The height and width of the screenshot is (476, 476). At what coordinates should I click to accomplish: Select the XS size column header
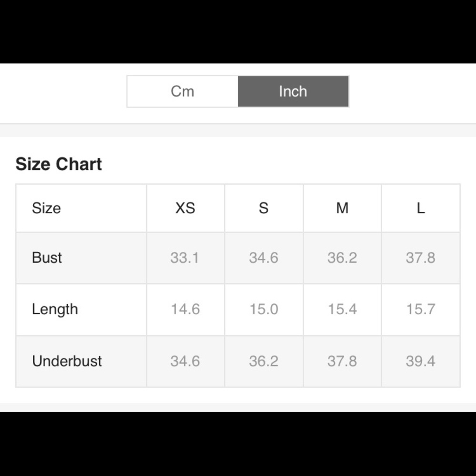click(x=186, y=208)
